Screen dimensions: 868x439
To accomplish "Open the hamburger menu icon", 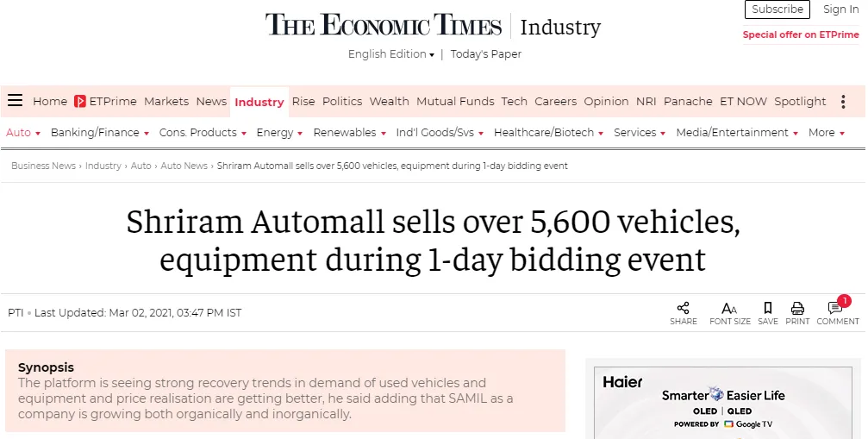I will coord(15,100).
